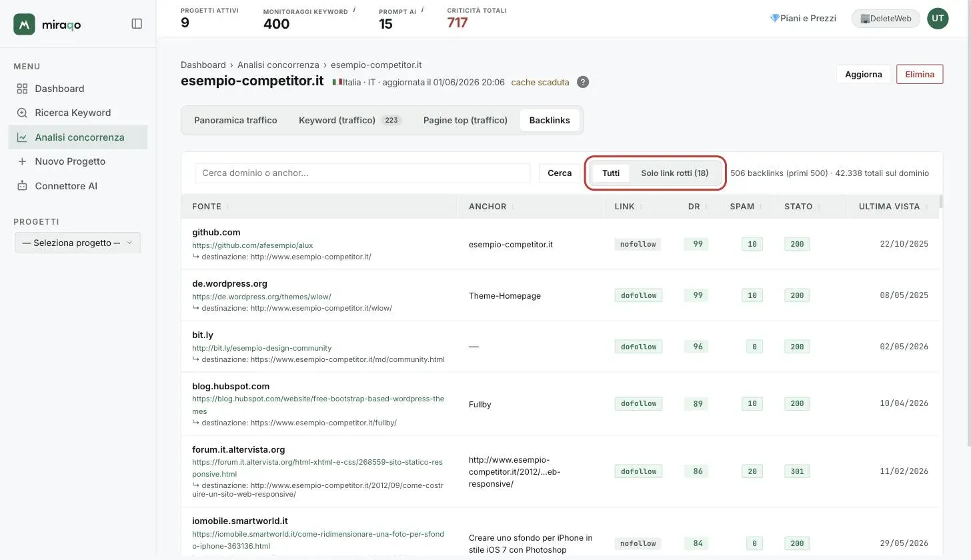Click the table vertical scrollbar
The width and height of the screenshot is (971, 560).
coord(941,201)
